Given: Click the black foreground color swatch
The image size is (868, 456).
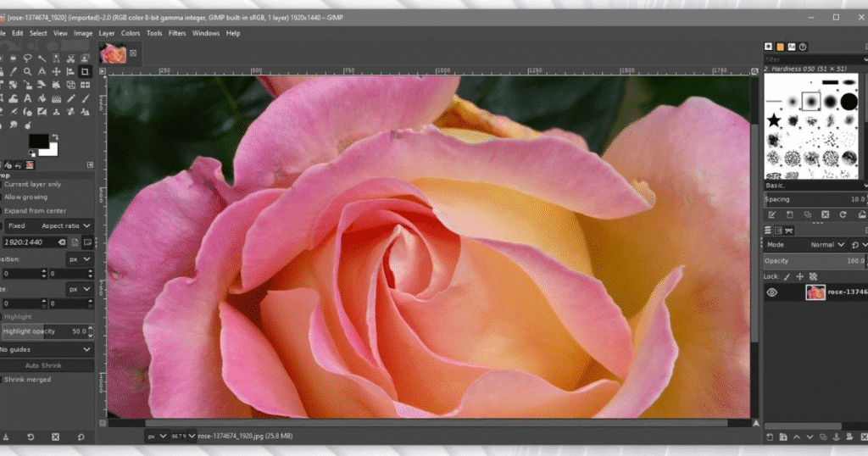Looking at the screenshot, I should pos(37,142).
